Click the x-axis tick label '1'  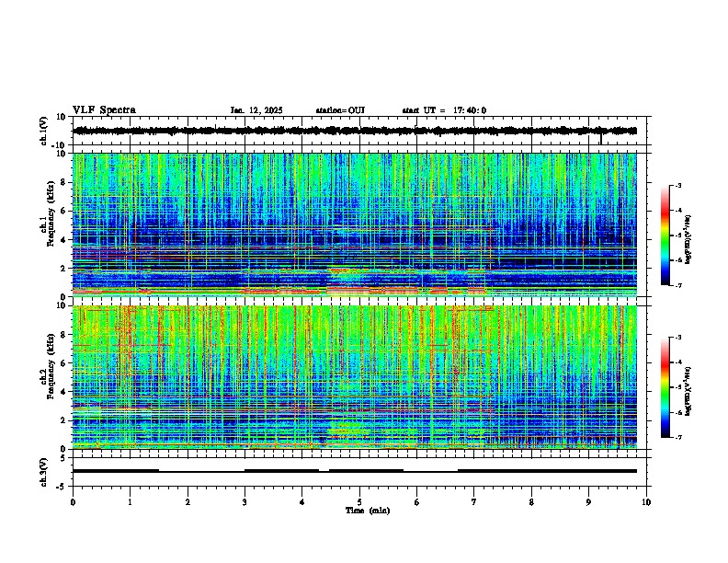(x=130, y=502)
